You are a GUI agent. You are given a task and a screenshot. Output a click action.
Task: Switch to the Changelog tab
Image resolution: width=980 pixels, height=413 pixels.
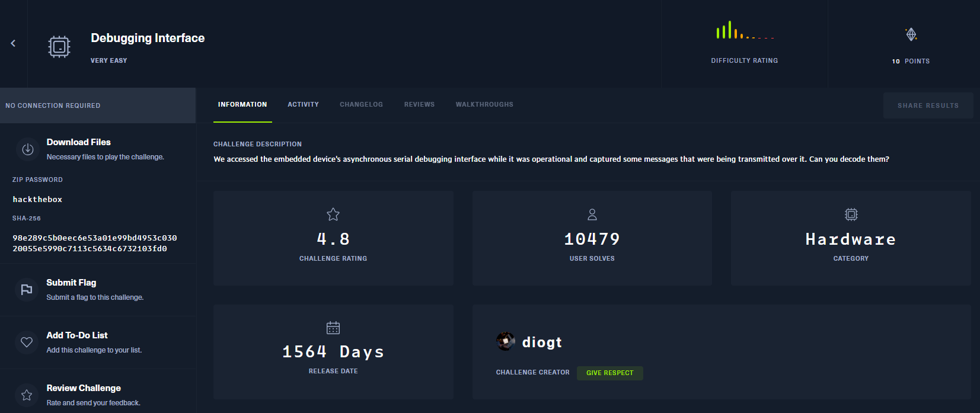[x=361, y=105]
